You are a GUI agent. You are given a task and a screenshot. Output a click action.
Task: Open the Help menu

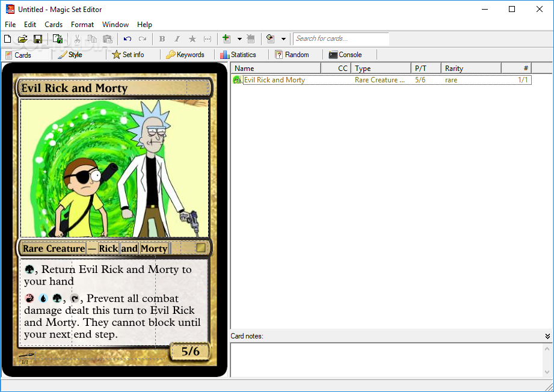click(144, 25)
